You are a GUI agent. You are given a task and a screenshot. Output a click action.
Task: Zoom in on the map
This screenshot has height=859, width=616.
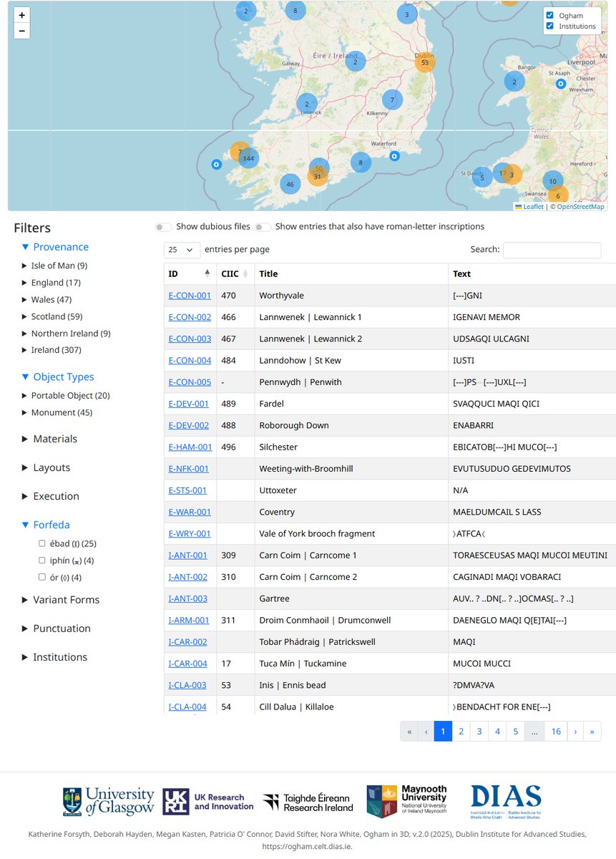tap(21, 15)
